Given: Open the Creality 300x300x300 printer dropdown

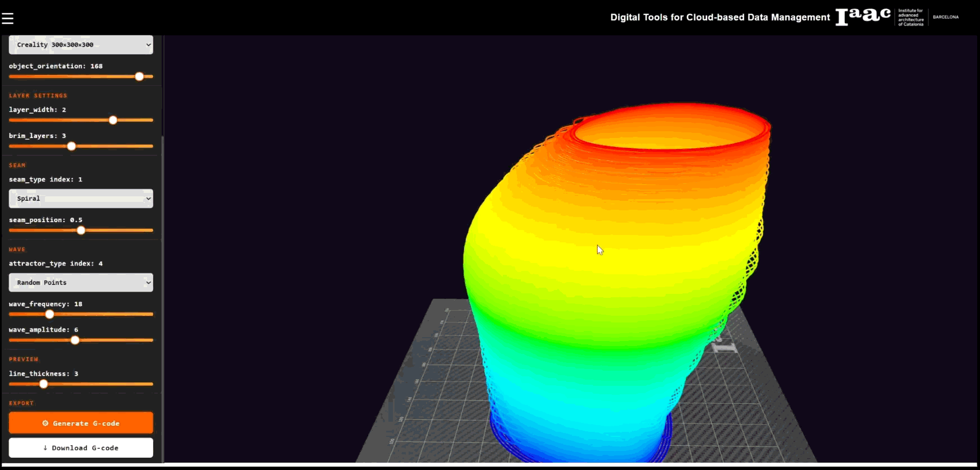Looking at the screenshot, I should pyautogui.click(x=81, y=45).
